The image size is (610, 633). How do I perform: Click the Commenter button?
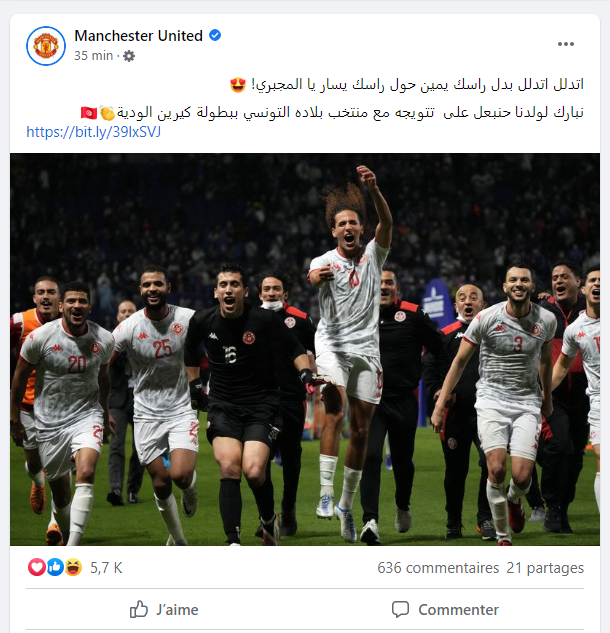click(x=445, y=609)
